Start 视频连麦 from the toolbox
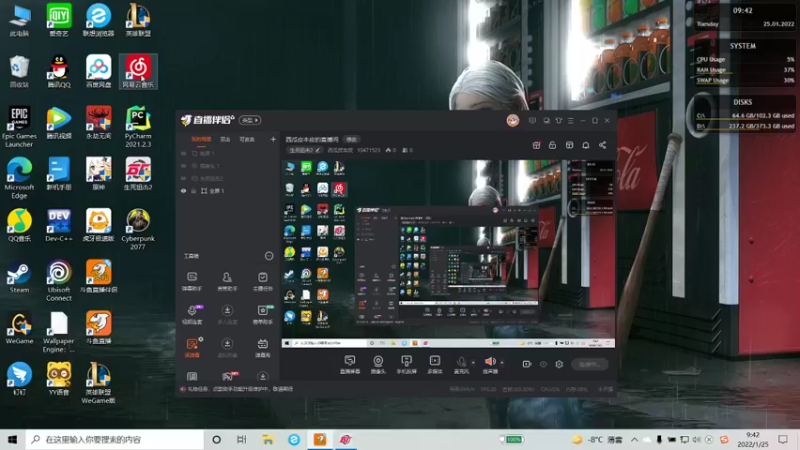This screenshot has height=450, width=800. 192,314
